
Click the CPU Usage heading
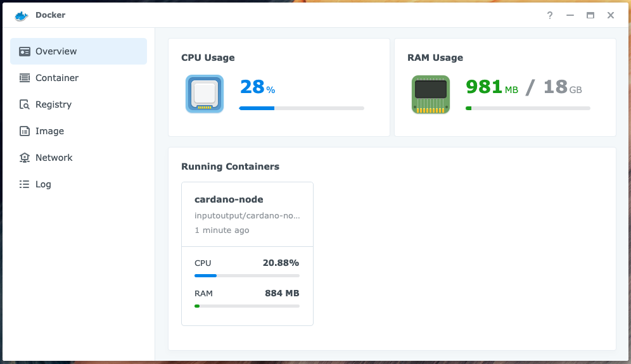pos(208,58)
